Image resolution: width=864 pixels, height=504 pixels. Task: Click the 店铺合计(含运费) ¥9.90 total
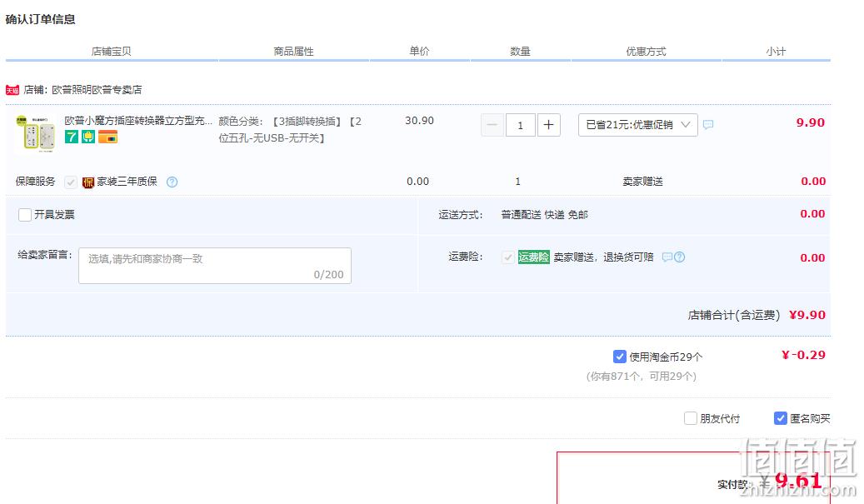tap(757, 315)
